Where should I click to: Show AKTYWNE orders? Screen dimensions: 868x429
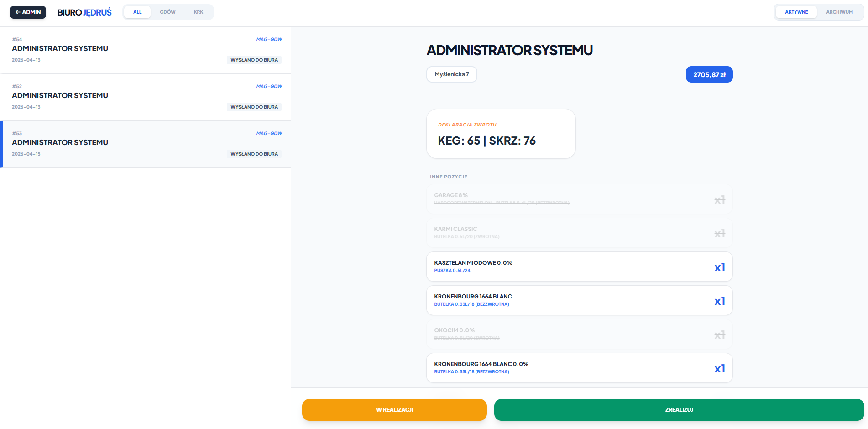(x=796, y=12)
